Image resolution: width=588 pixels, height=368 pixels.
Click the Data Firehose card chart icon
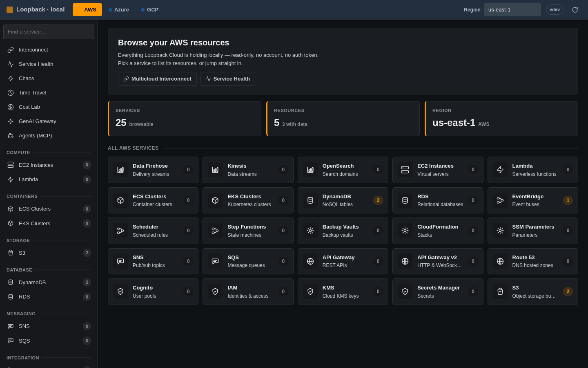tap(120, 170)
